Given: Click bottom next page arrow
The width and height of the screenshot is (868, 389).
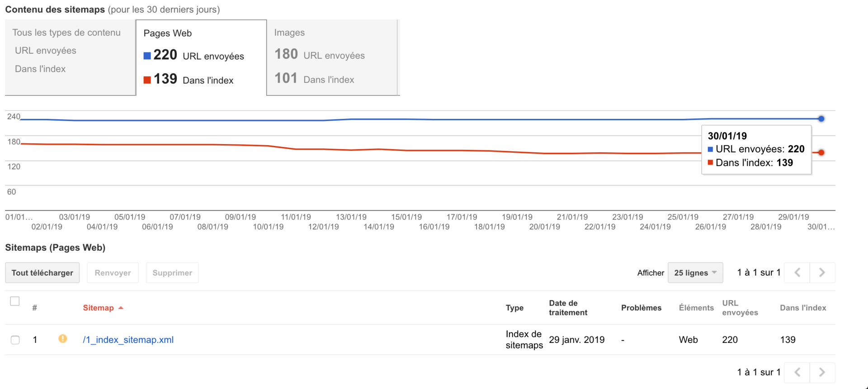Looking at the screenshot, I should pos(822,372).
